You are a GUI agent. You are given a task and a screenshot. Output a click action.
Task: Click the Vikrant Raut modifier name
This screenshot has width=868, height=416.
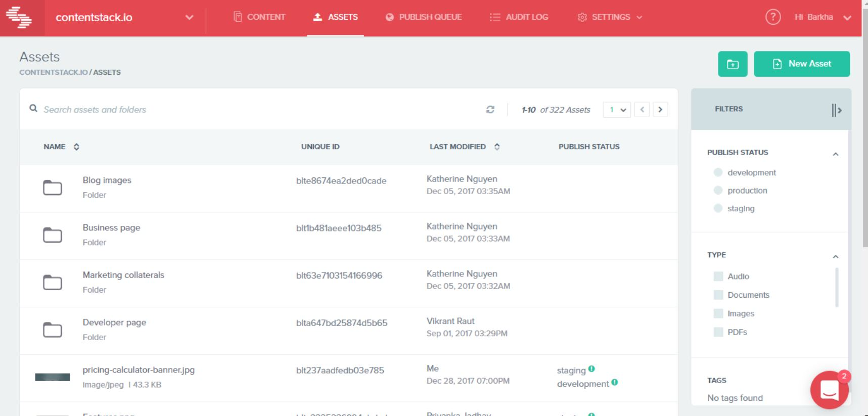click(x=450, y=321)
